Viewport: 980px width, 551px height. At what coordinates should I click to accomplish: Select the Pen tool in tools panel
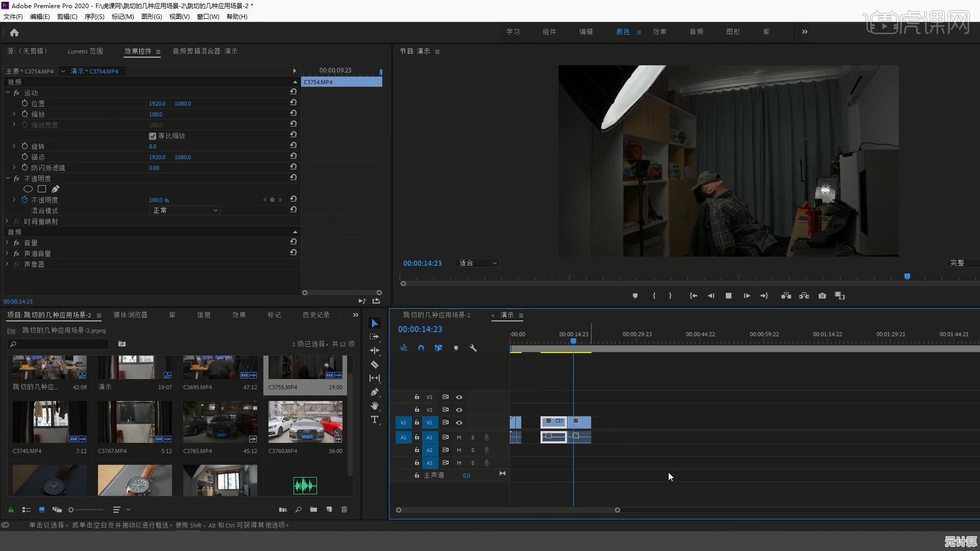pos(374,392)
